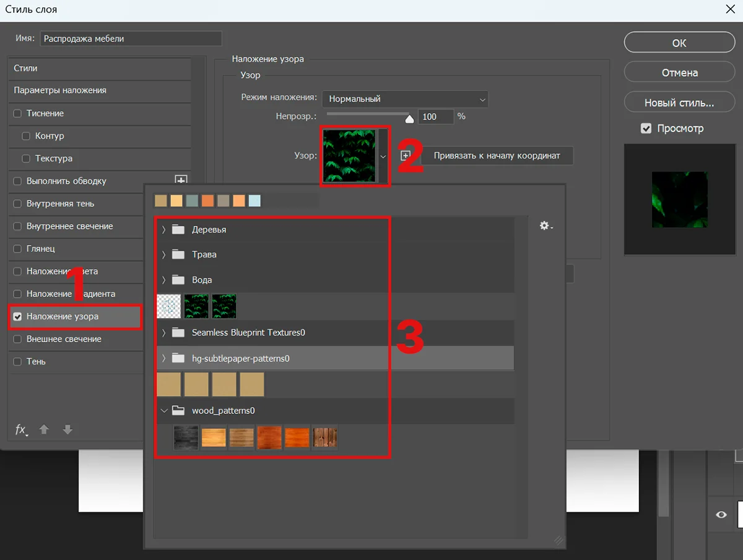Open the pattern picker gear menu

(545, 226)
